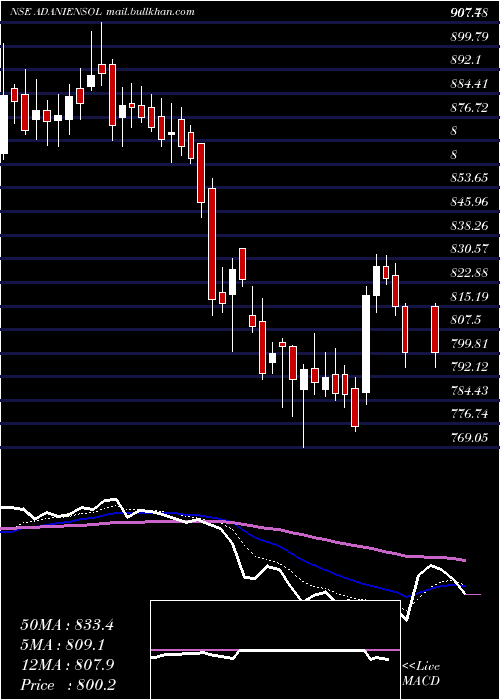The image size is (500, 700).
Task: Select the 807.5 price axis label
Action: 465,320
